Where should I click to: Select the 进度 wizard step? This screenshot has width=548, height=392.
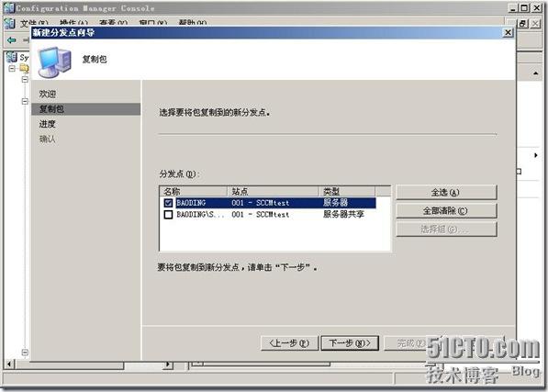pos(47,124)
